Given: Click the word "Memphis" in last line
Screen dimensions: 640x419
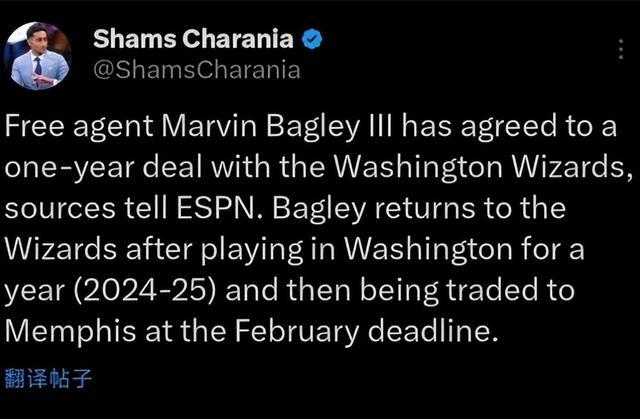Looking at the screenshot, I should (x=70, y=330).
